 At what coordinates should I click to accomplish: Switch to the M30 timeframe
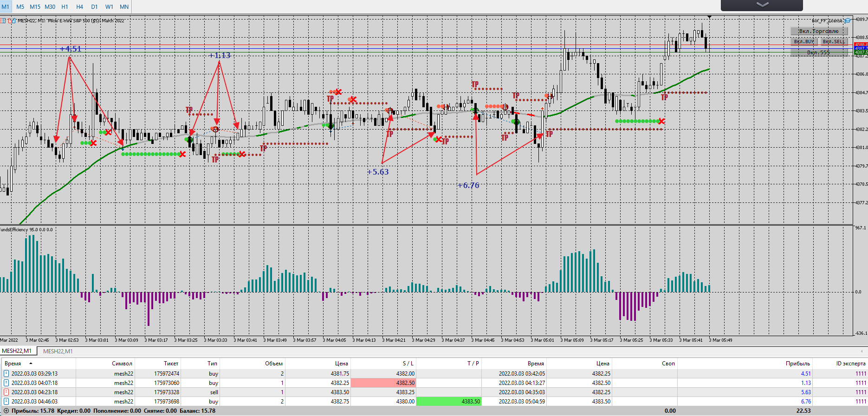coord(50,6)
